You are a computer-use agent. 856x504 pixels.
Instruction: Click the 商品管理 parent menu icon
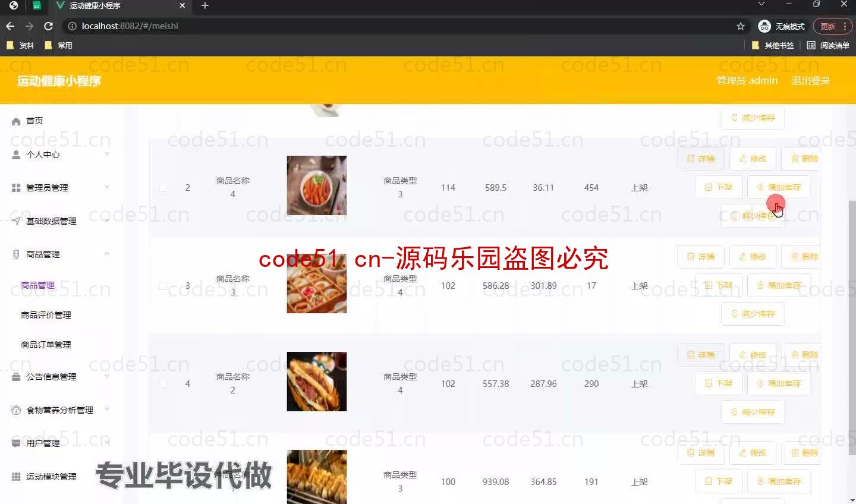click(x=16, y=254)
